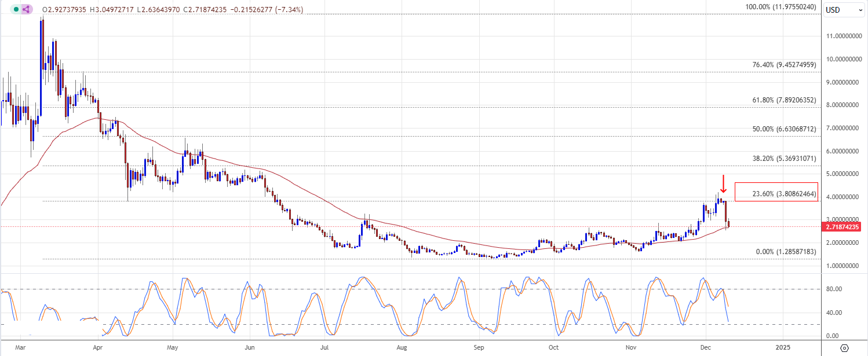This screenshot has width=868, height=356.
Task: Click the 2025 label on time axis
Action: point(782,347)
